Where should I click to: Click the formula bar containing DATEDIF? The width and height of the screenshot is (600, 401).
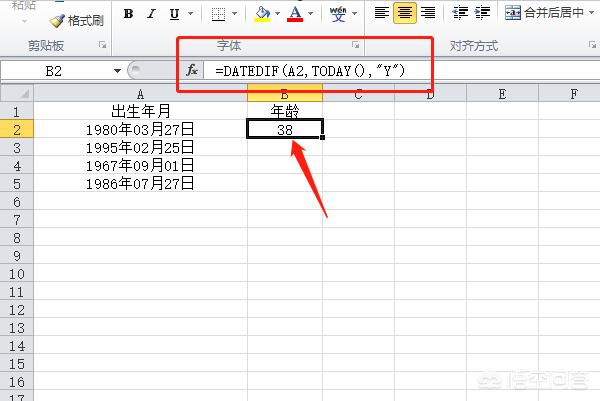click(x=400, y=71)
